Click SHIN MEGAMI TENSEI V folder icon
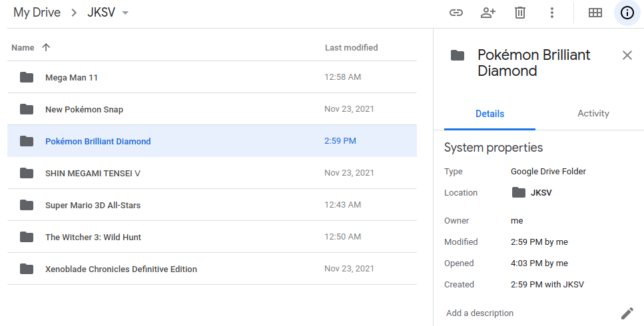The image size is (644, 326). tap(27, 173)
